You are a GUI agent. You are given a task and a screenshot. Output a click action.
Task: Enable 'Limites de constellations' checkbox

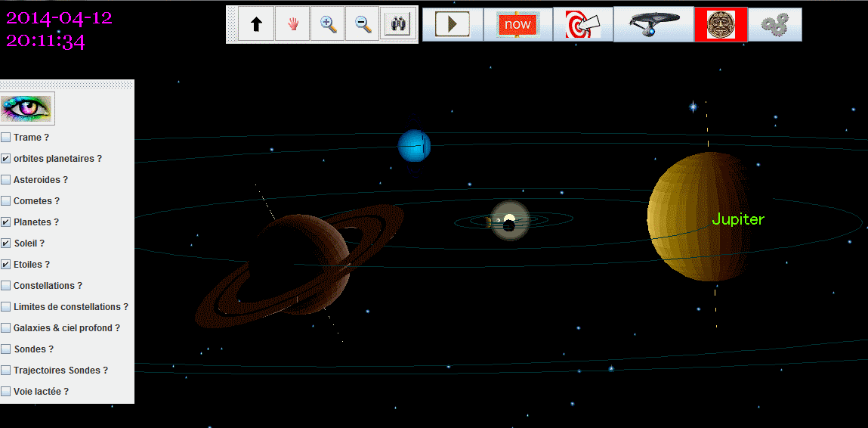click(5, 306)
